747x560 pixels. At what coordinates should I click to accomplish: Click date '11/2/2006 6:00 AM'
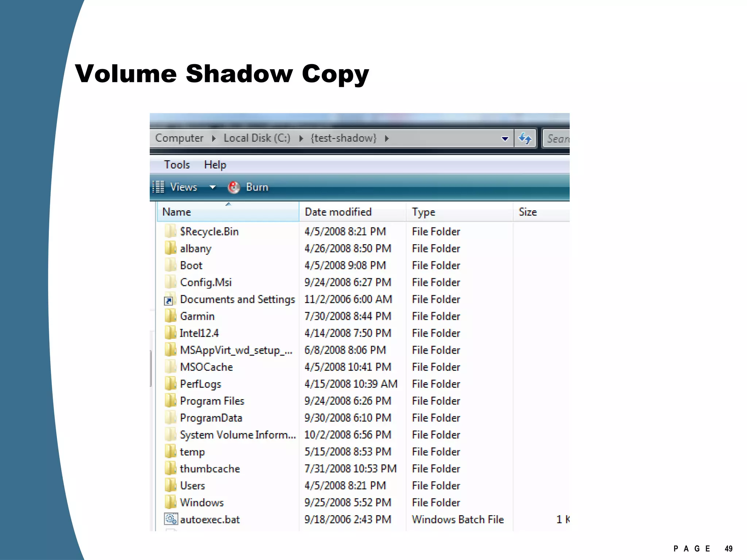point(348,299)
